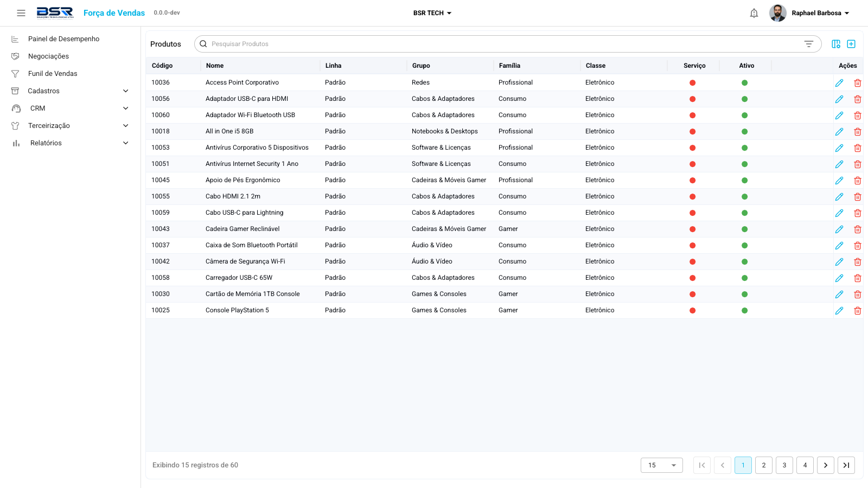Sort by the Código column header

(162, 66)
